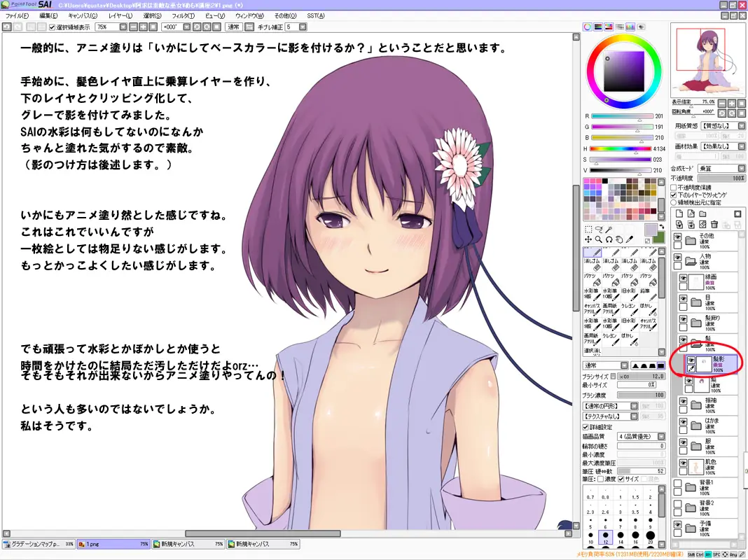Open the 描画品質 quality dropdown
The height and width of the screenshot is (560, 748).
tap(661, 437)
